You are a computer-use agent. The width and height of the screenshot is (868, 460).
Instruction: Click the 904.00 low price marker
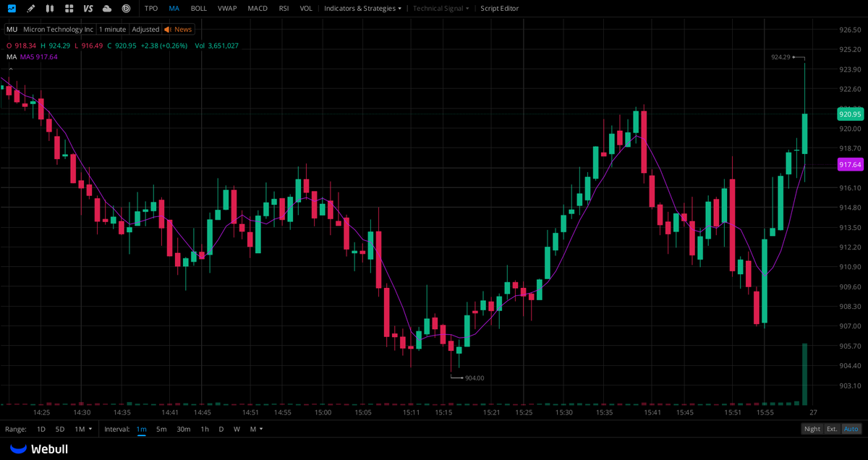click(x=475, y=378)
